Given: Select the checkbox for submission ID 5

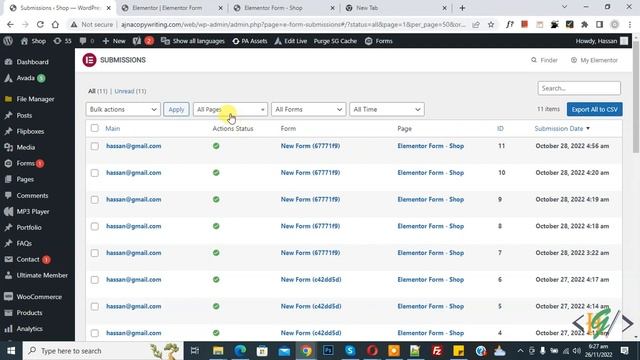Looking at the screenshot, I should click(95, 307).
